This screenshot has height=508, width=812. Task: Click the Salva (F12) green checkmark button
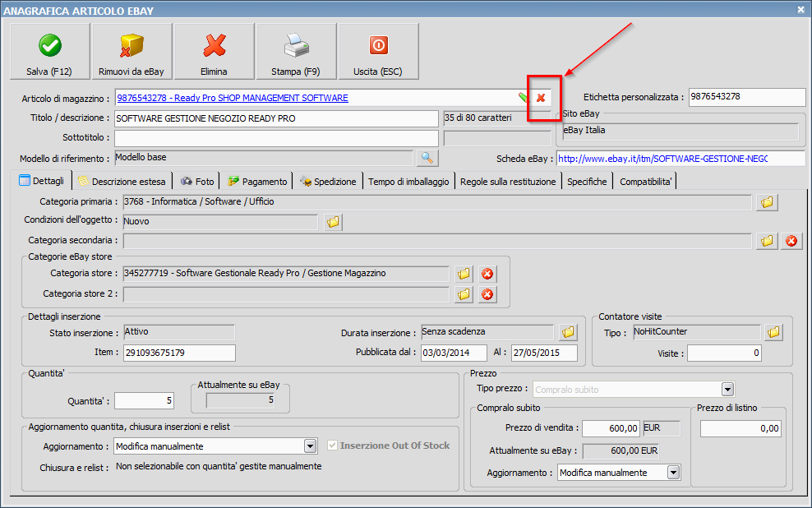click(x=49, y=51)
